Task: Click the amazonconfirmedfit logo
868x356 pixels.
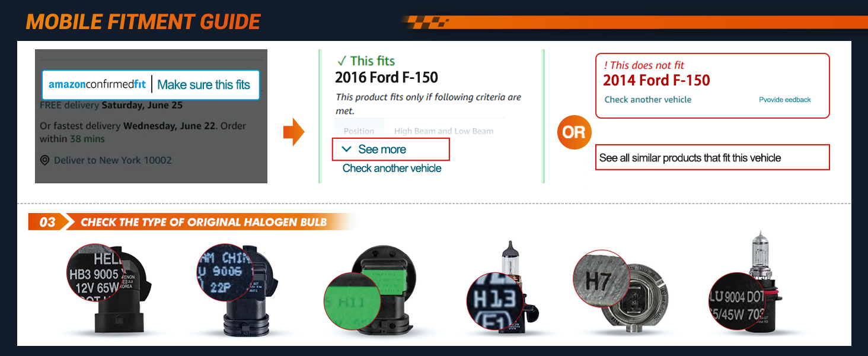Action: pos(97,84)
